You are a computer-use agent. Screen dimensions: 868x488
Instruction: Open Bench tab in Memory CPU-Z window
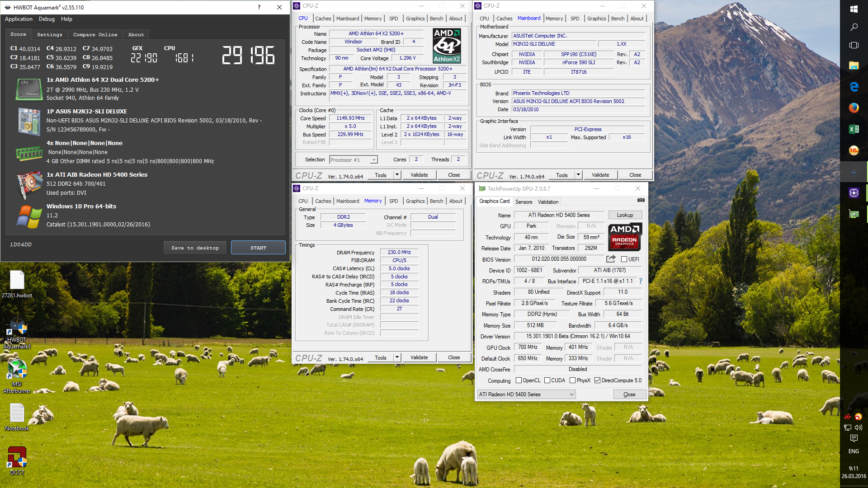(436, 201)
